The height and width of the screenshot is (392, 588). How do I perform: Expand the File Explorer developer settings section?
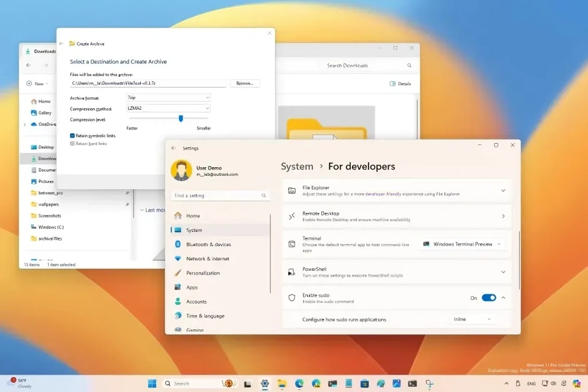pos(503,190)
